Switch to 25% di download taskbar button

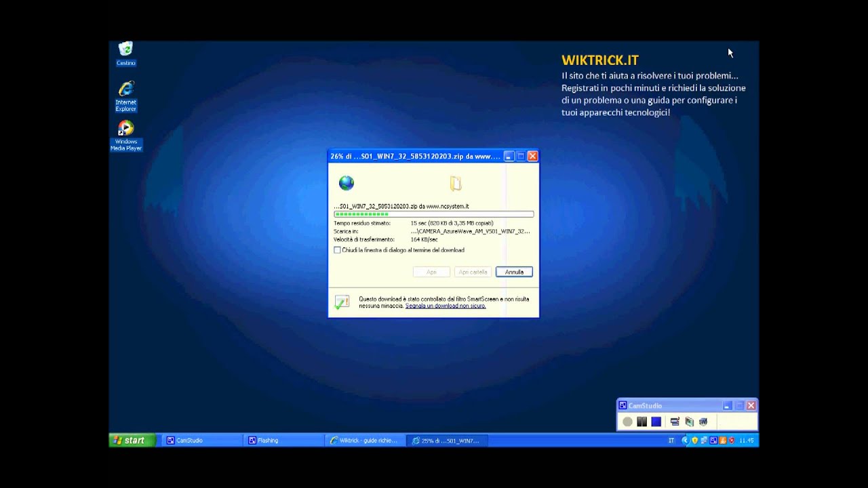coord(448,441)
